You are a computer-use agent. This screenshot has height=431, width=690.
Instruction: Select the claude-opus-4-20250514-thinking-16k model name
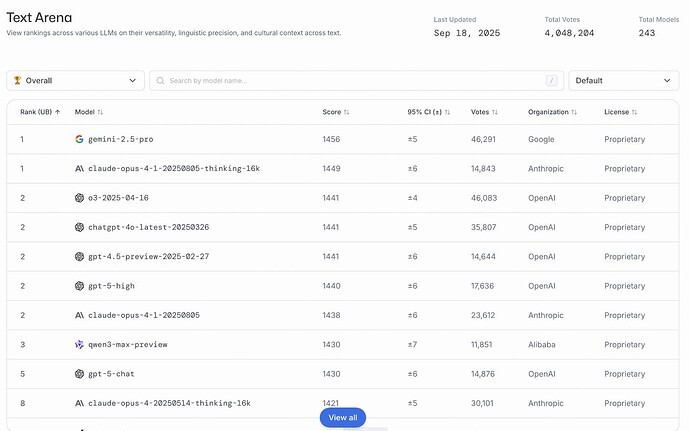coord(169,403)
